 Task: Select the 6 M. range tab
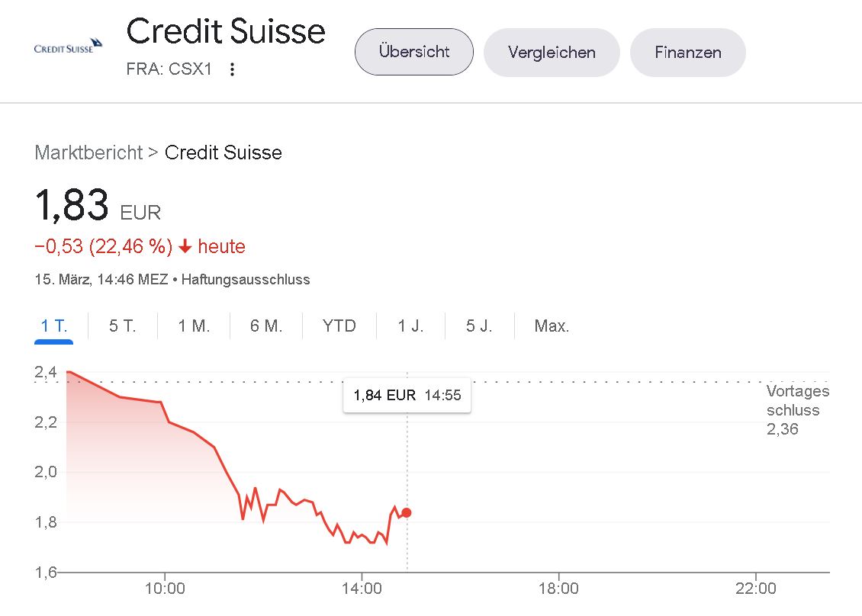[266, 326]
